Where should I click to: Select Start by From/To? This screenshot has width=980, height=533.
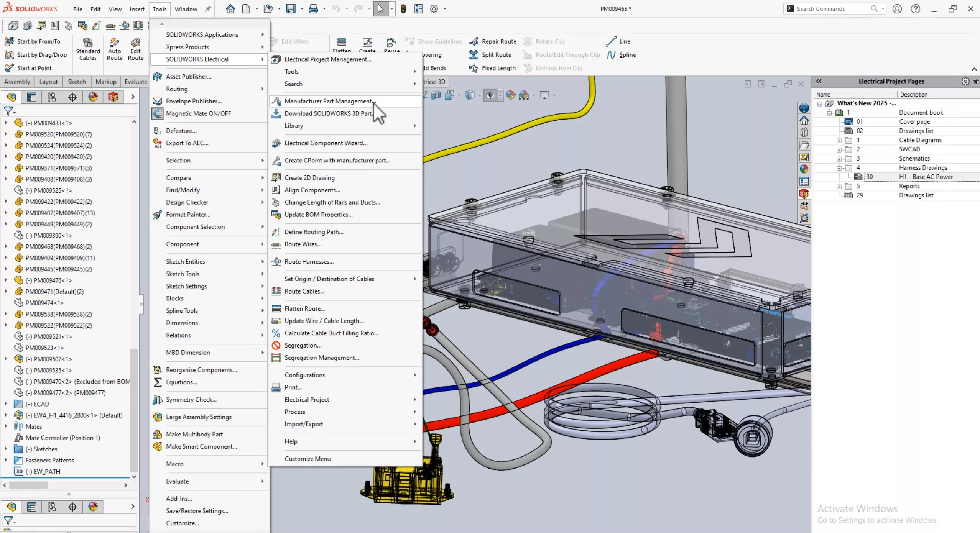point(33,41)
